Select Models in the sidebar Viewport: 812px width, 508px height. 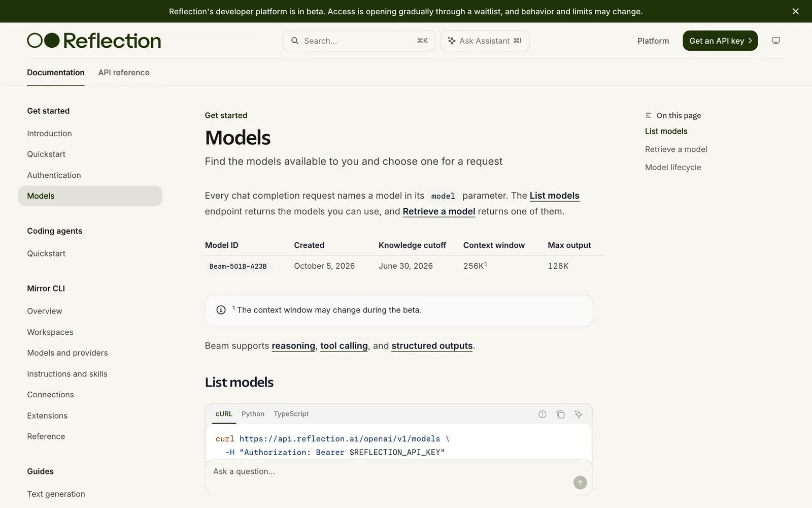click(90, 196)
